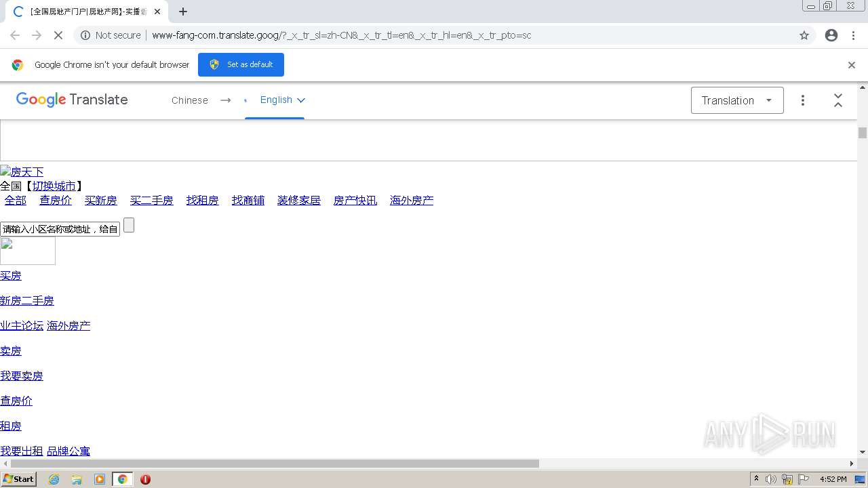The width and height of the screenshot is (868, 488).
Task: Click the horizontal scrollbar thumb
Action: coord(275,464)
